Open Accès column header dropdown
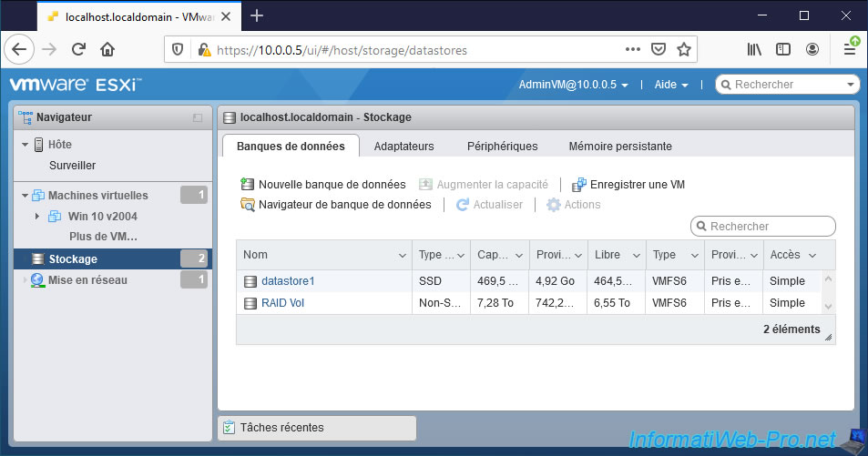The width and height of the screenshot is (868, 456). (x=812, y=255)
